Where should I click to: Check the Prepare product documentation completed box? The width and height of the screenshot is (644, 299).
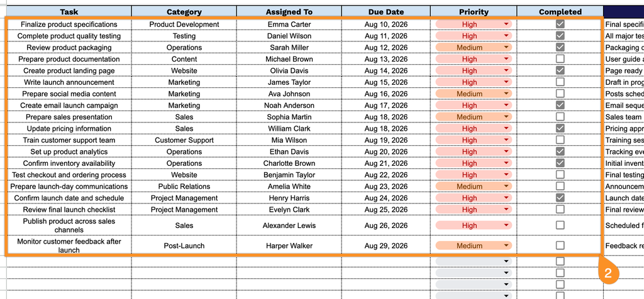pos(560,58)
